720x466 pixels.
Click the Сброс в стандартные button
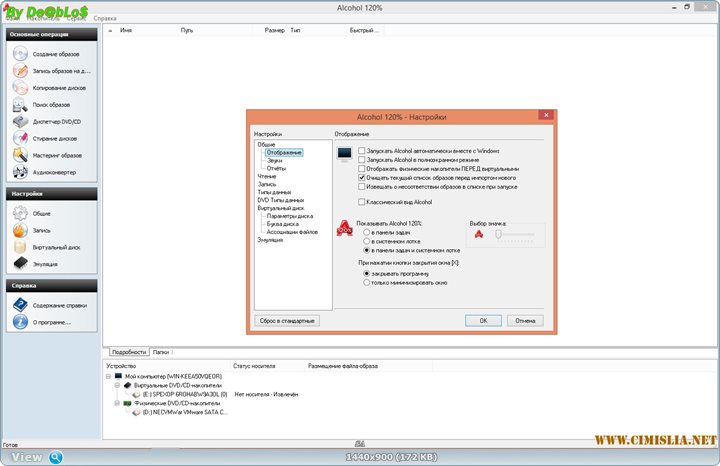tap(287, 321)
